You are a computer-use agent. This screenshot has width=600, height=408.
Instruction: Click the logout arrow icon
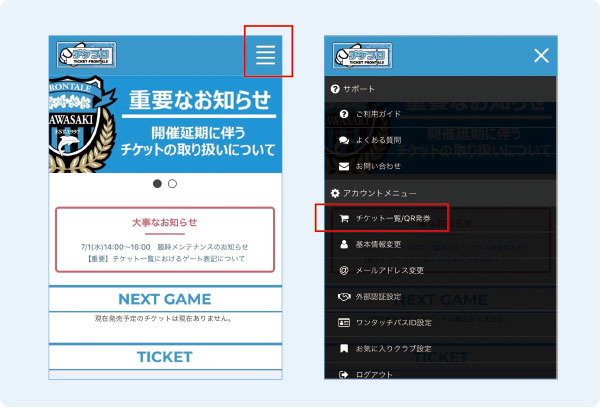pos(344,374)
